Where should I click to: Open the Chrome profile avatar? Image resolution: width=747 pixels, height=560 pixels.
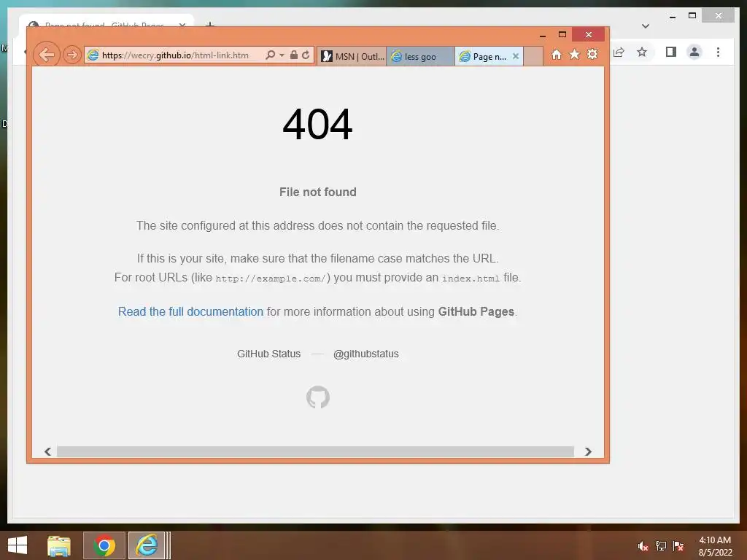pyautogui.click(x=694, y=52)
